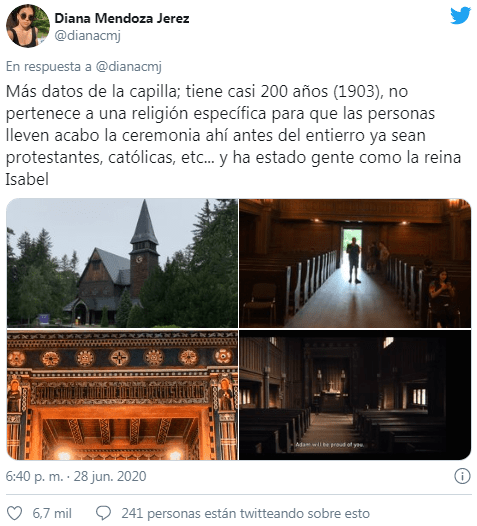Viewport: 477px width, 526px height.
Task: Open Diana Mendoza Jerez profile picture
Action: pyautogui.click(x=28, y=26)
